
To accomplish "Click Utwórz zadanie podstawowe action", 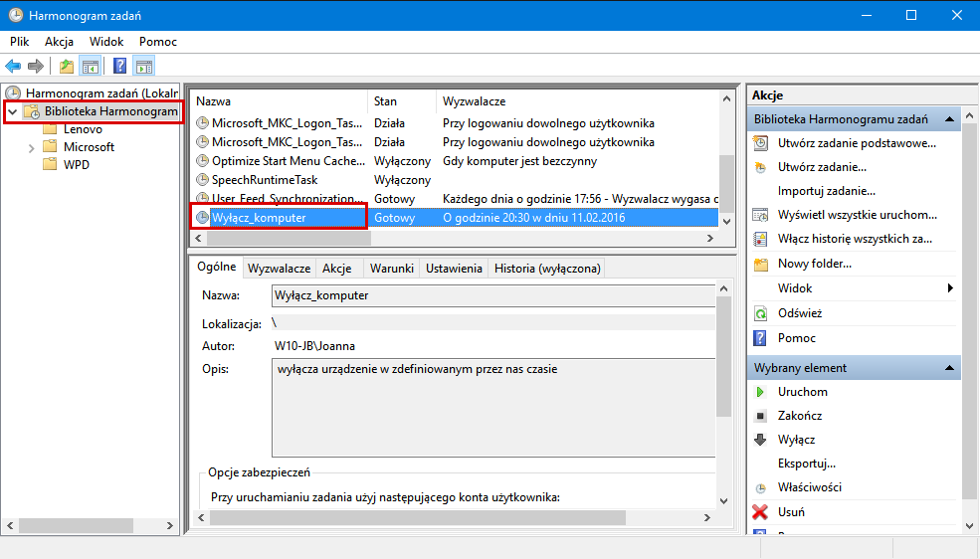I will click(x=857, y=143).
